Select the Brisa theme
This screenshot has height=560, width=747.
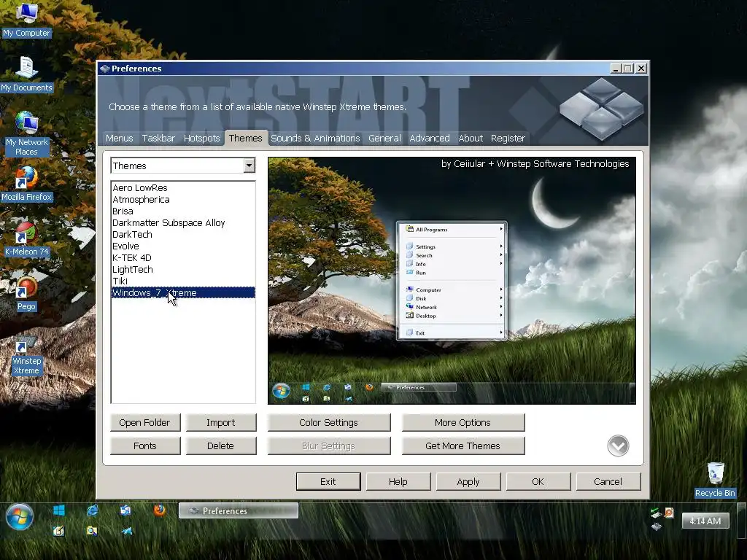(x=183, y=211)
